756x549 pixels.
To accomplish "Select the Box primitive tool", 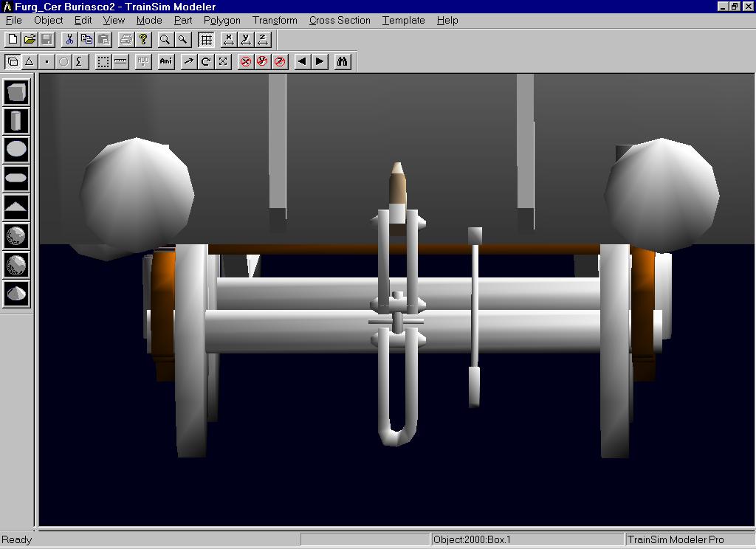I will point(16,92).
